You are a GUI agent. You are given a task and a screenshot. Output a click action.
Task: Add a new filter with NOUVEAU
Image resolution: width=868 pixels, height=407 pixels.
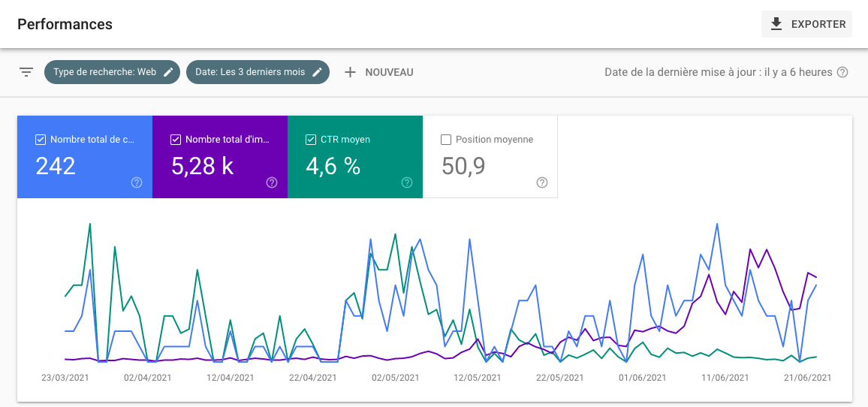tap(378, 72)
